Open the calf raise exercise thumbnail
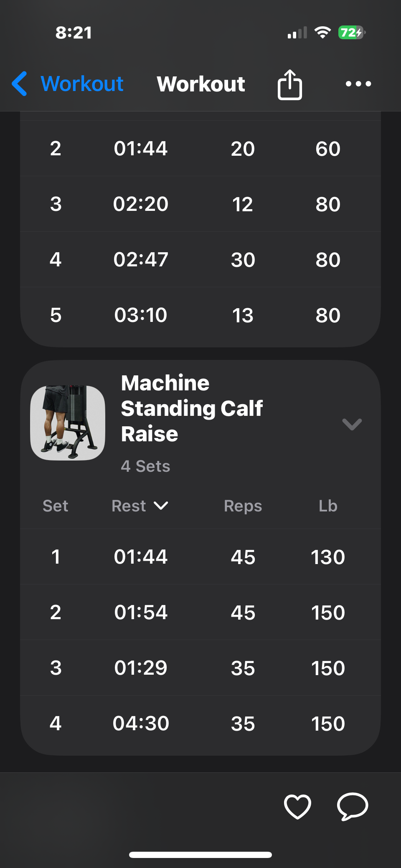 click(x=68, y=423)
